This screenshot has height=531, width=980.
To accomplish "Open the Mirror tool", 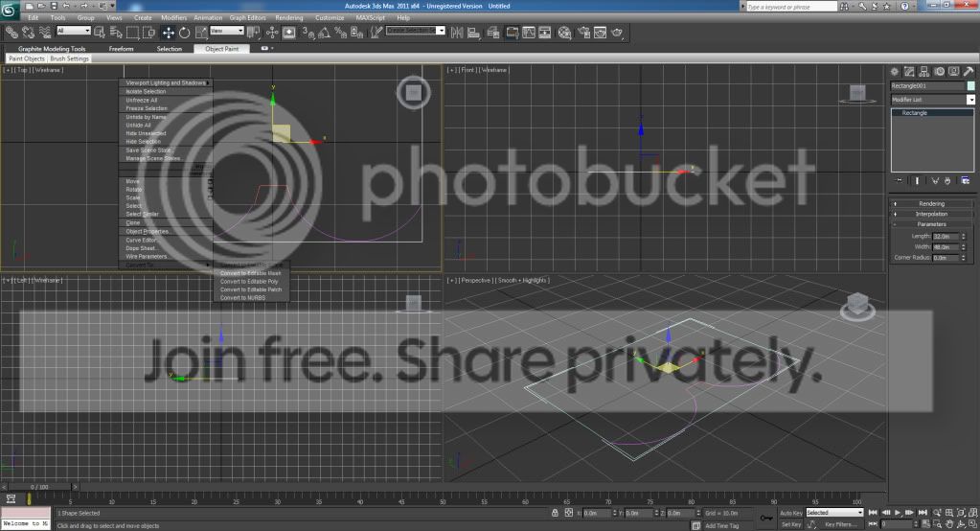I will pyautogui.click(x=457, y=33).
